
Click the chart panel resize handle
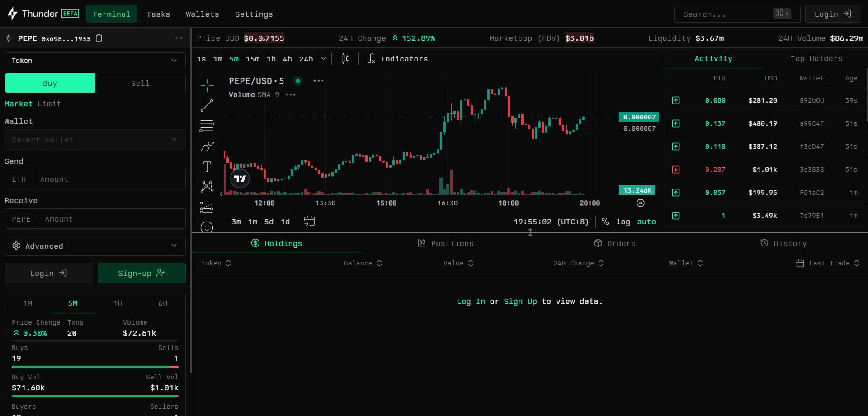pyautogui.click(x=530, y=232)
